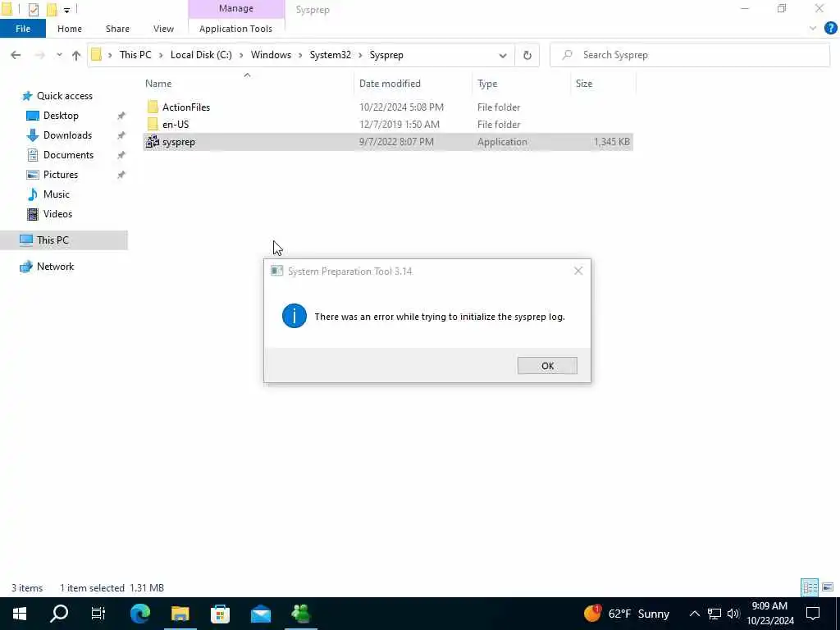840x630 pixels.
Task: Open Microsoft Store from taskbar
Action: coord(220,614)
